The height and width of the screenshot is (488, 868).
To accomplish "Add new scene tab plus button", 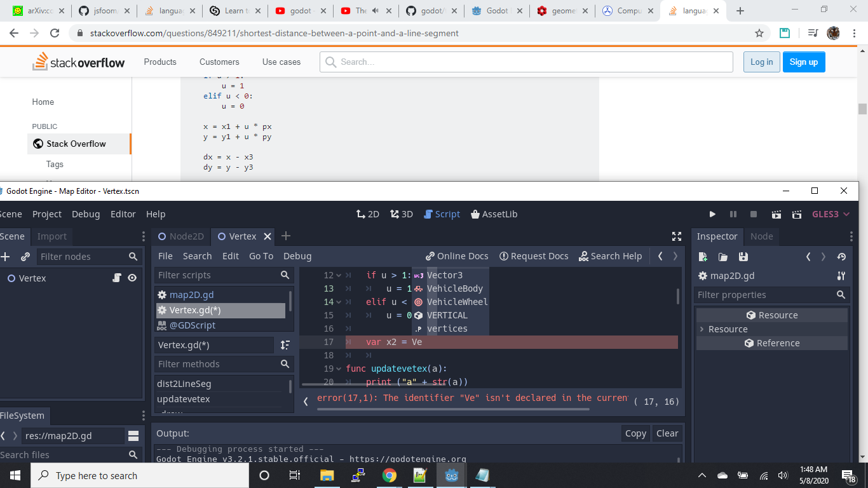I will coord(286,236).
